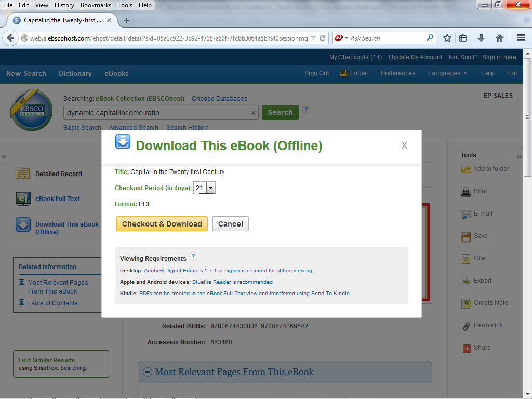Click the search help question mark icon
Screen dimensions: 532x399
[306, 109]
